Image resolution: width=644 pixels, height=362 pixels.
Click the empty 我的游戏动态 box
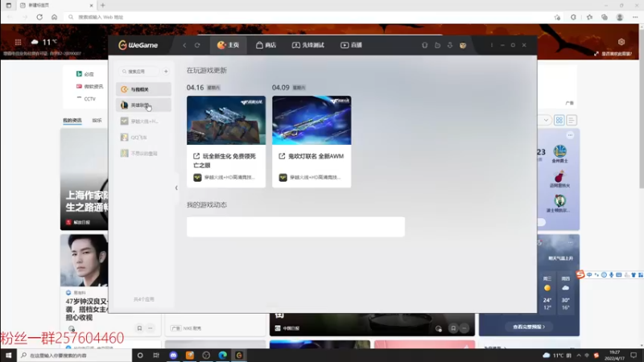[295, 227]
